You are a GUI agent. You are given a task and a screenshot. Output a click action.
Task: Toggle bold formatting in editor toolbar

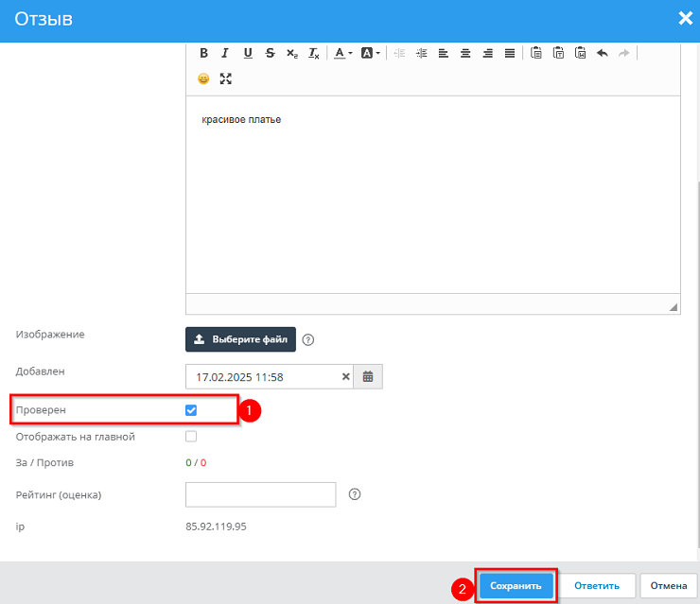tap(202, 53)
